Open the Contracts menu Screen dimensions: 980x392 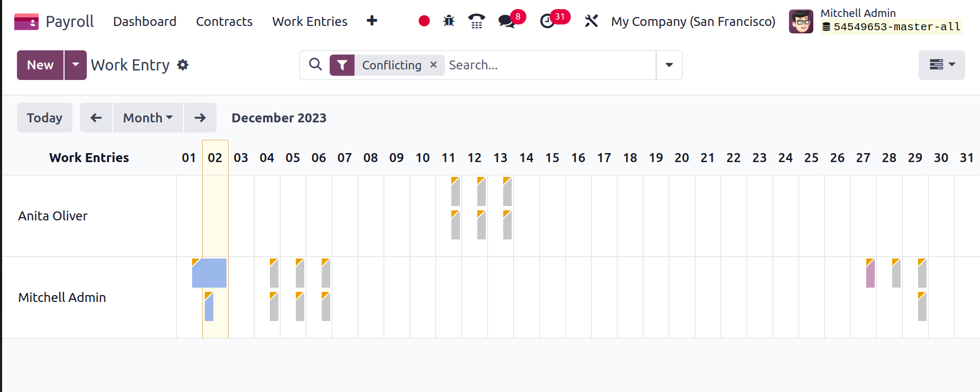(224, 22)
